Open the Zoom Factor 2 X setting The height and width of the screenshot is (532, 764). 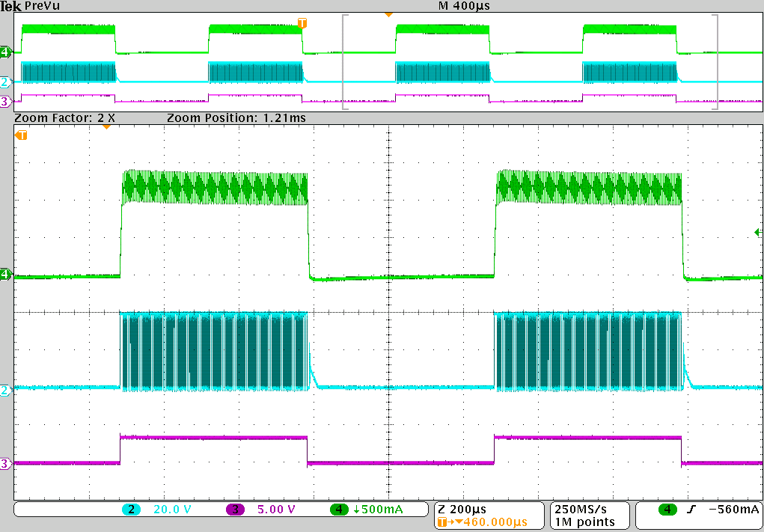pos(64,118)
